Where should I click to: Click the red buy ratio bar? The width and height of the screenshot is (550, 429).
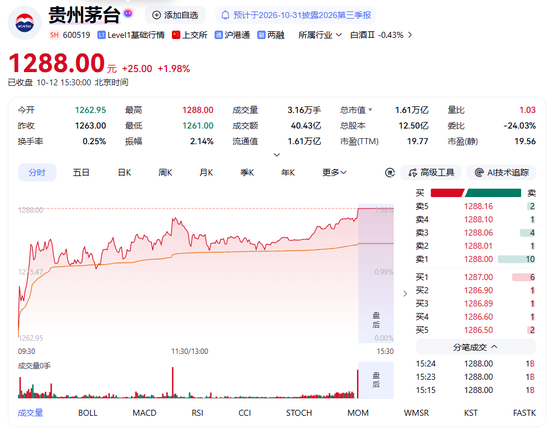pyautogui.click(x=447, y=193)
